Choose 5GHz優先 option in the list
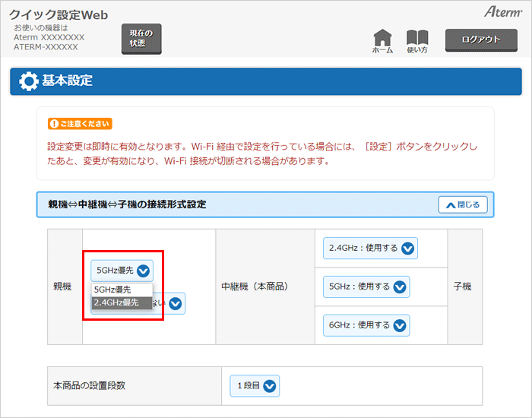The height and width of the screenshot is (418, 532). (112, 290)
